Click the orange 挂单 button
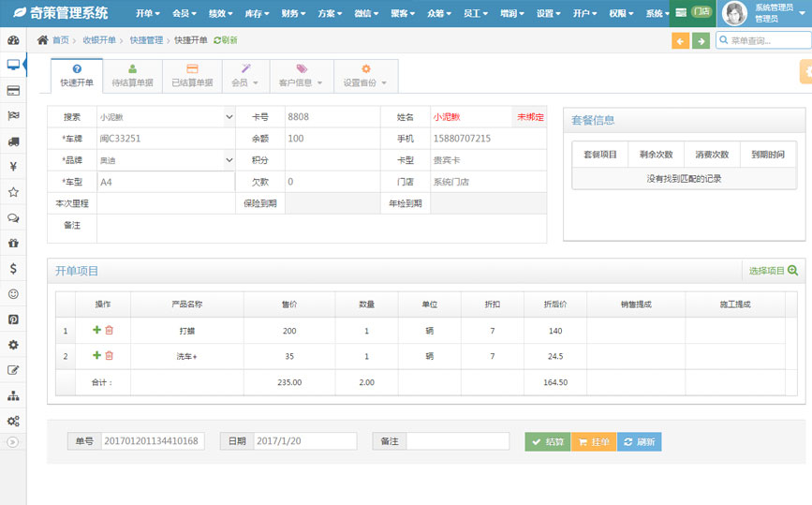This screenshot has width=812, height=505. click(x=594, y=441)
